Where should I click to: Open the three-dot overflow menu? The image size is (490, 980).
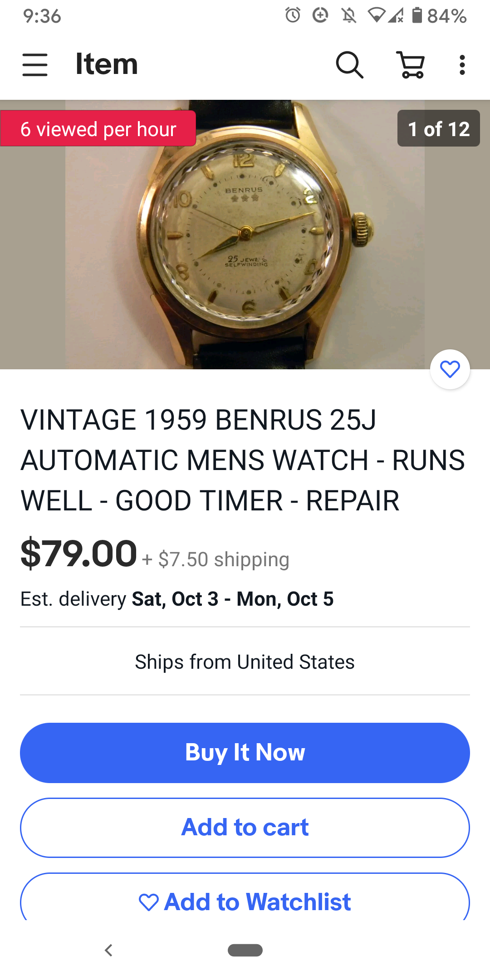pos(462,65)
